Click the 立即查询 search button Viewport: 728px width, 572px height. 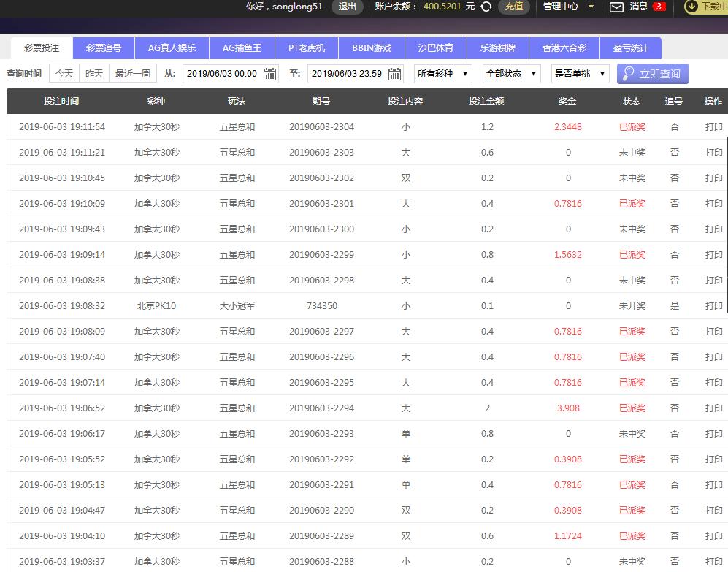(x=652, y=74)
